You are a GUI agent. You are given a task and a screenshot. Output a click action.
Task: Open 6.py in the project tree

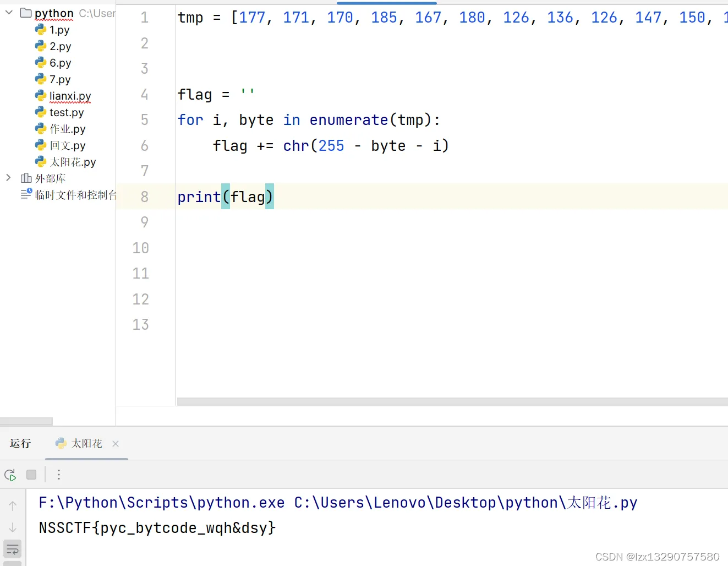coord(61,63)
